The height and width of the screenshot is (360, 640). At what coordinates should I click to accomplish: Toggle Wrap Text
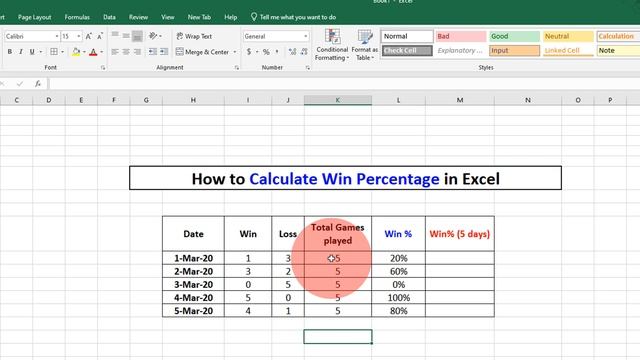(x=194, y=36)
